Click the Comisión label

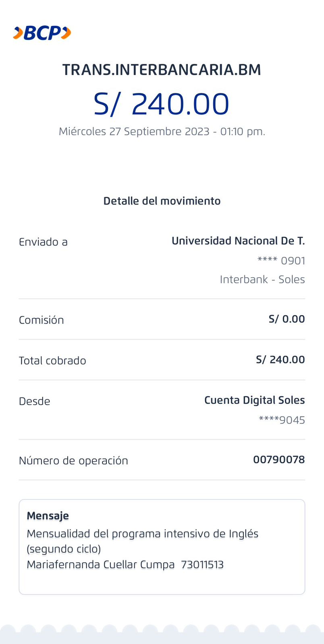click(x=42, y=320)
